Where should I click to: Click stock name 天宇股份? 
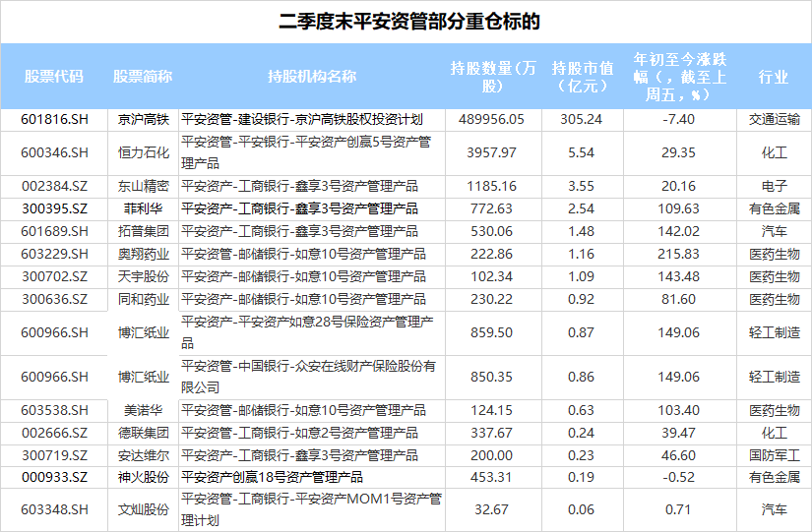(x=144, y=277)
